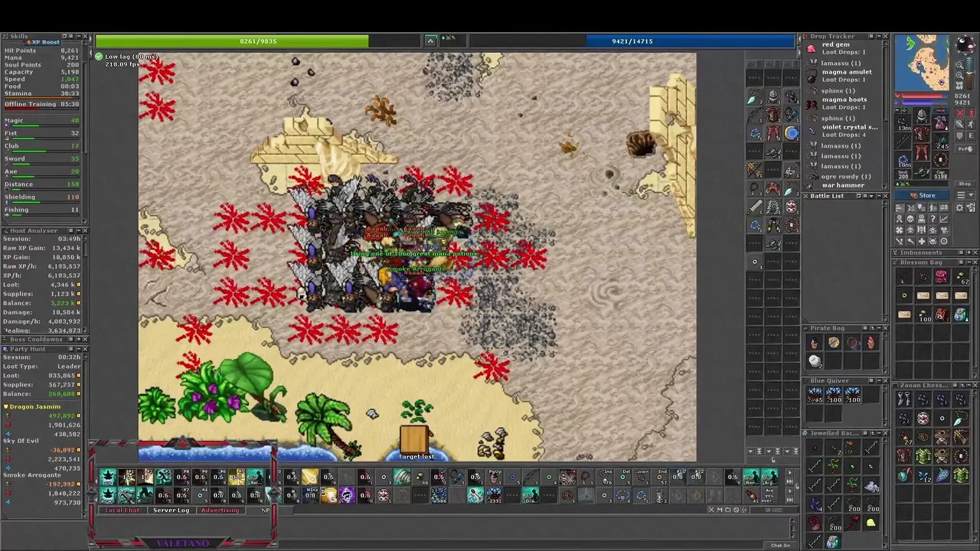Select the ring slot showing 18m
The image size is (980, 551).
point(903,160)
